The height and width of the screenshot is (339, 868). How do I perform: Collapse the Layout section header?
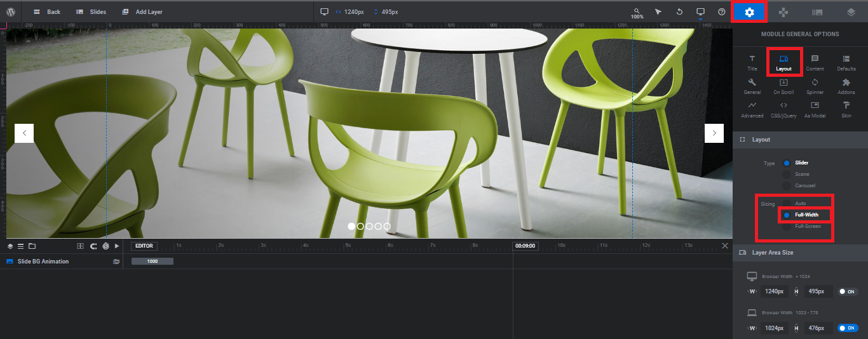(x=800, y=140)
